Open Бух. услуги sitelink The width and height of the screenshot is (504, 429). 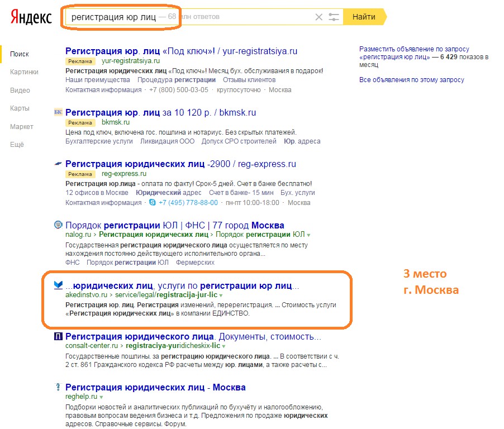(x=298, y=193)
